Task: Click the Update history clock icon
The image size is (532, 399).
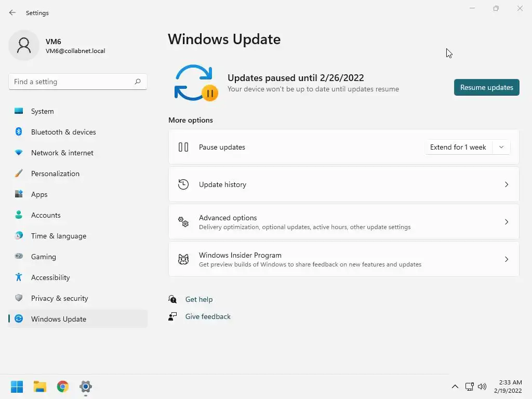Action: (x=183, y=184)
